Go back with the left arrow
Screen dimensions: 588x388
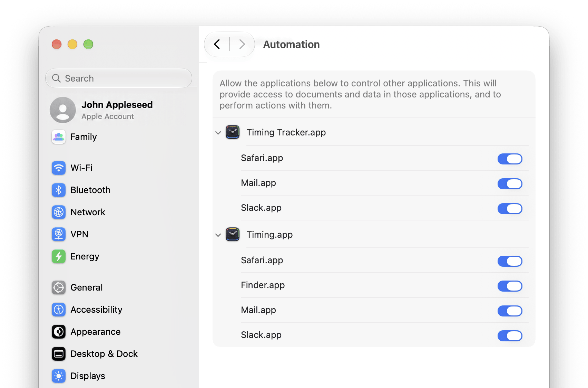point(217,44)
